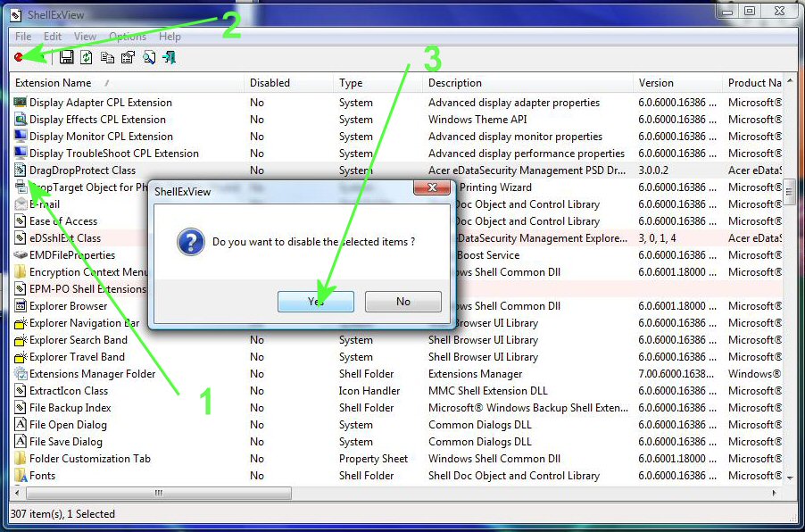Click the scroll-right arrow at the bottom

(775, 494)
